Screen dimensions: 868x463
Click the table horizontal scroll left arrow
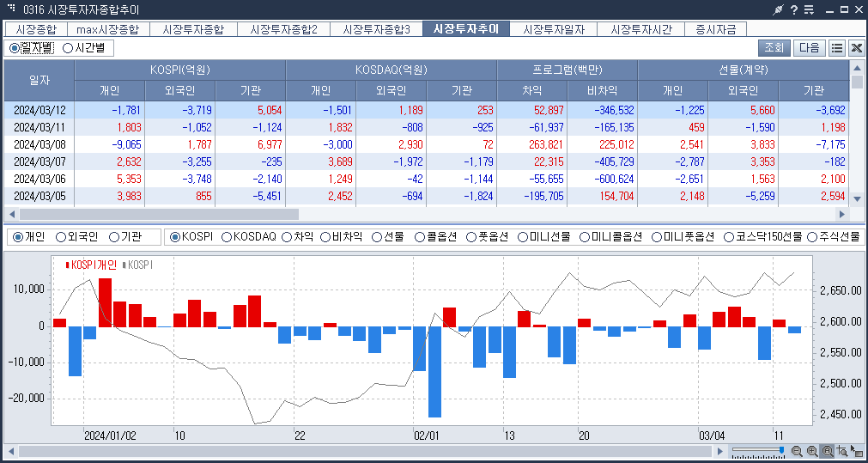[10, 214]
